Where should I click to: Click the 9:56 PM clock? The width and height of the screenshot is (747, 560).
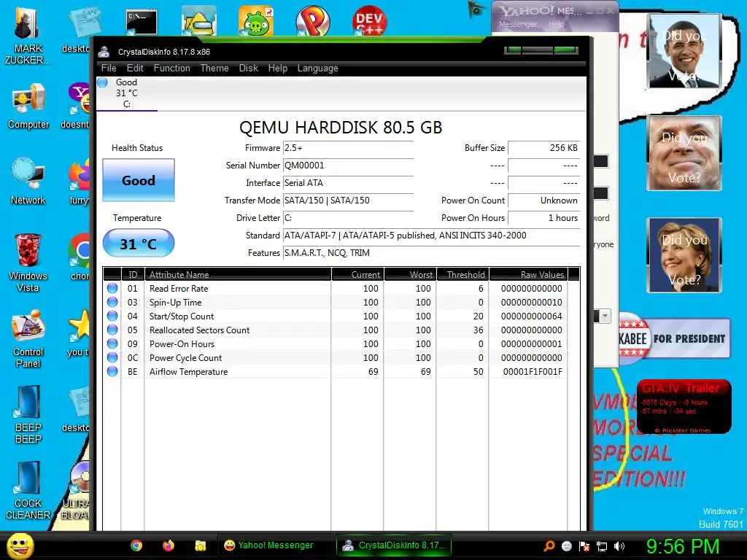click(683, 546)
